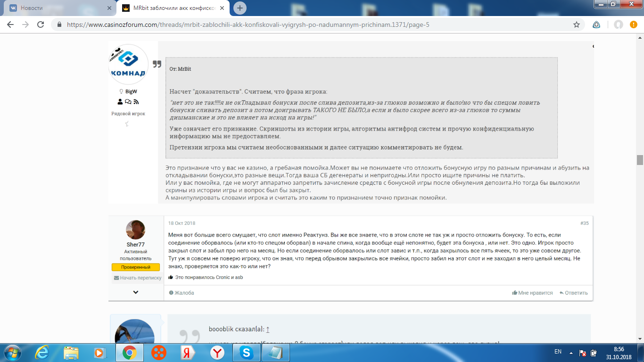Launch Yandex Browser from the taskbar

pyautogui.click(x=217, y=352)
